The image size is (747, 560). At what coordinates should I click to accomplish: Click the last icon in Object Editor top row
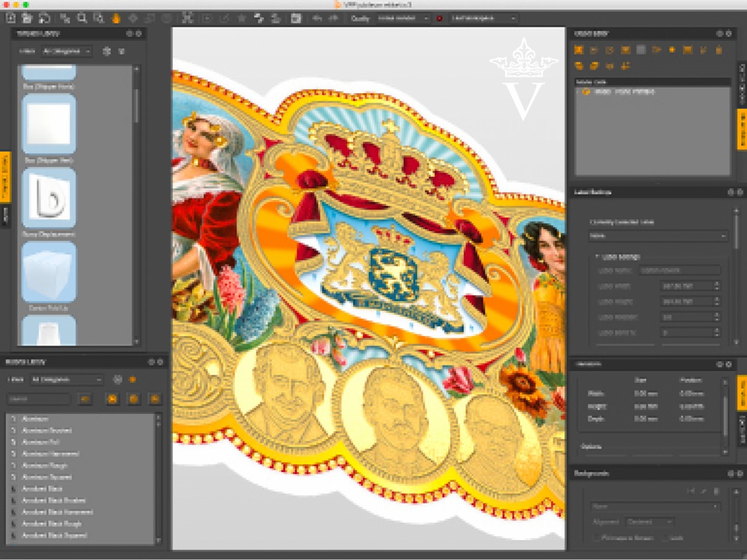point(718,50)
